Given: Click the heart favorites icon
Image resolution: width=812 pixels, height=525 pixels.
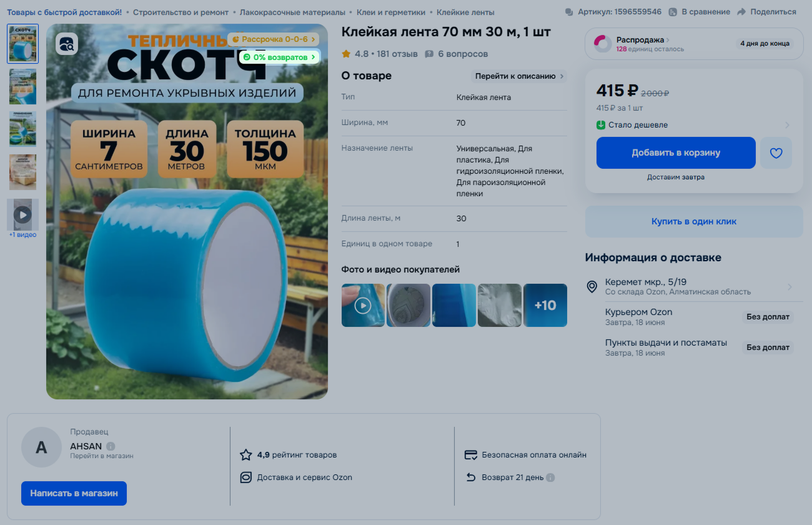Looking at the screenshot, I should (776, 153).
